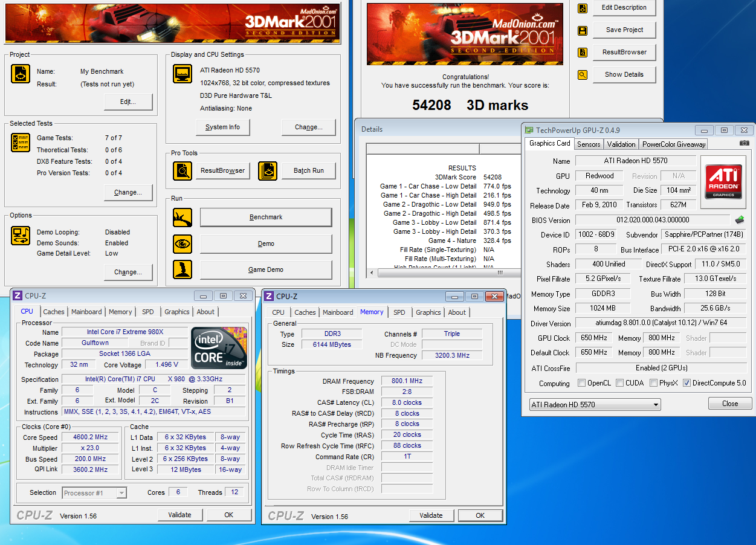The width and height of the screenshot is (756, 545).
Task: Enable the PhysX checkbox in GPU-Z
Action: pyautogui.click(x=653, y=383)
